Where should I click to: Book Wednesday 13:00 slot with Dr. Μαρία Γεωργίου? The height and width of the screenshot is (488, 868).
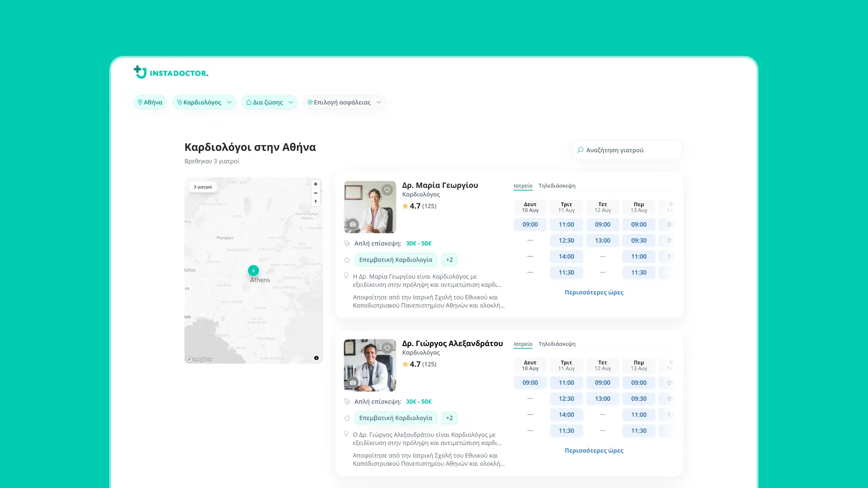coord(603,240)
